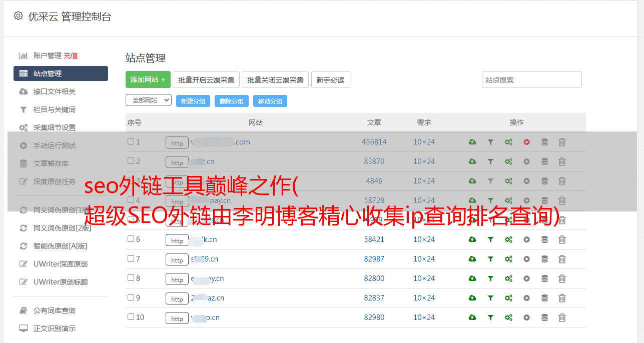Open 智能伪原创[AI版] in the sidebar

(61, 246)
